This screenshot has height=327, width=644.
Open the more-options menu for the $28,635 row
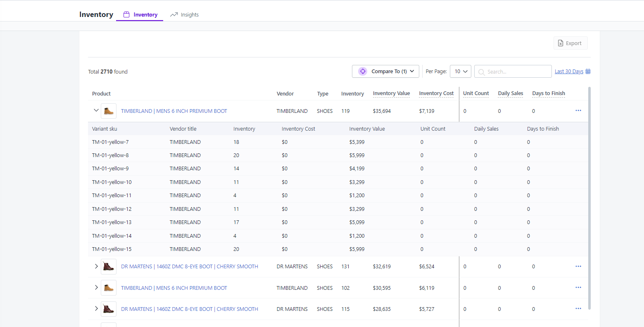tap(578, 308)
